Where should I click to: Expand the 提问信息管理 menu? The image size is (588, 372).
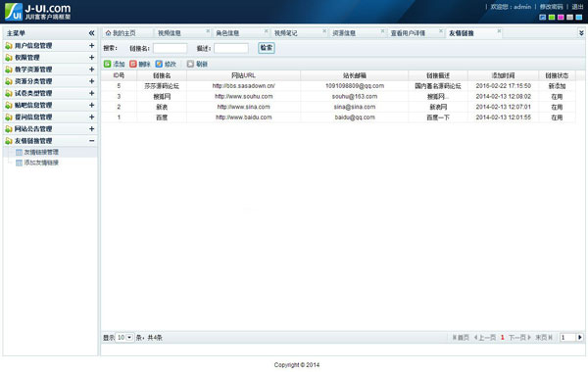(x=91, y=116)
